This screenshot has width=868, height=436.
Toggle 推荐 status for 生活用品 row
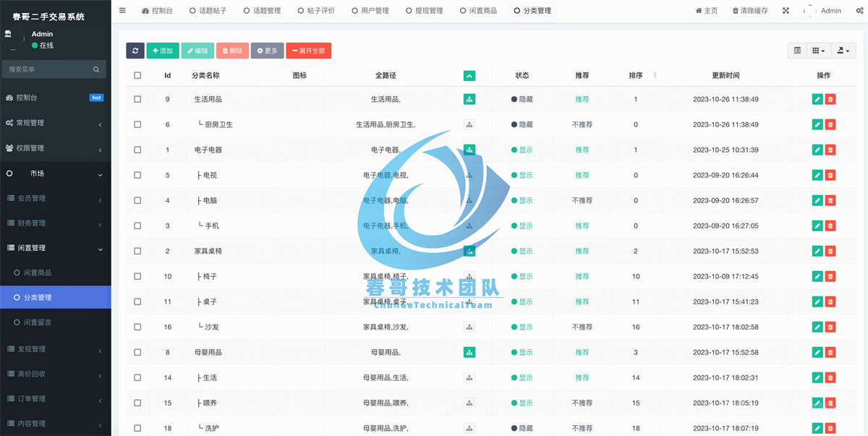(x=582, y=99)
